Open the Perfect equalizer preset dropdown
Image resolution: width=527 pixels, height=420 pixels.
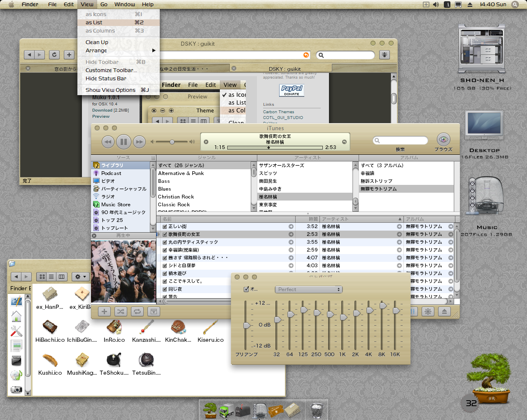[x=309, y=289]
